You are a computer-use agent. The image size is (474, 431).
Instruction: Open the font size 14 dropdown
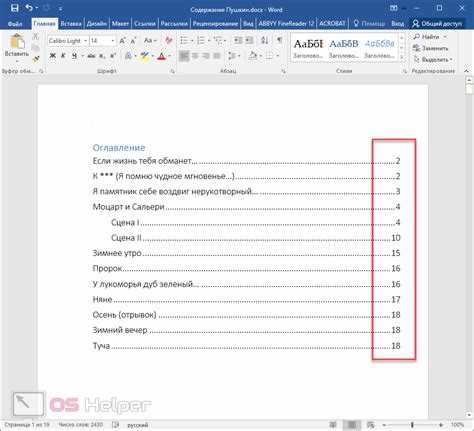113,41
